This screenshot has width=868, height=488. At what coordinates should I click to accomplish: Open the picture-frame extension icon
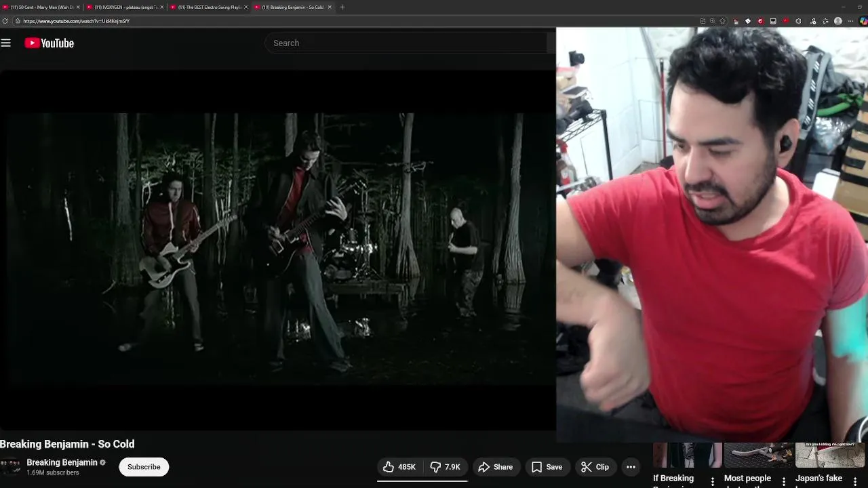pos(773,21)
